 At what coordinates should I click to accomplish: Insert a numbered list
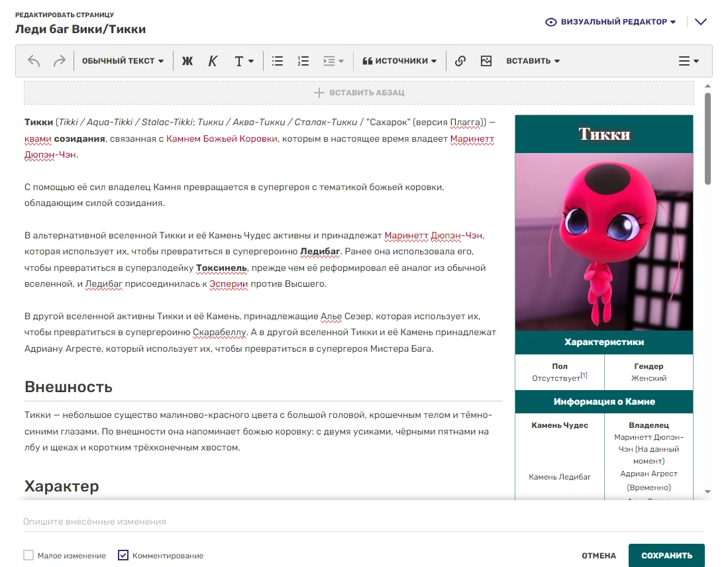[x=303, y=61]
